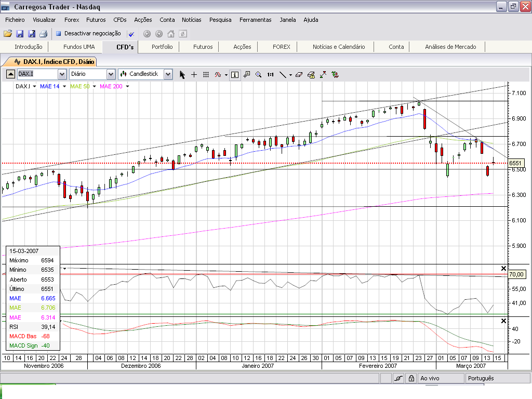Screen dimensions: 532x399
Task: Click the Introdução tab
Action: [29, 47]
